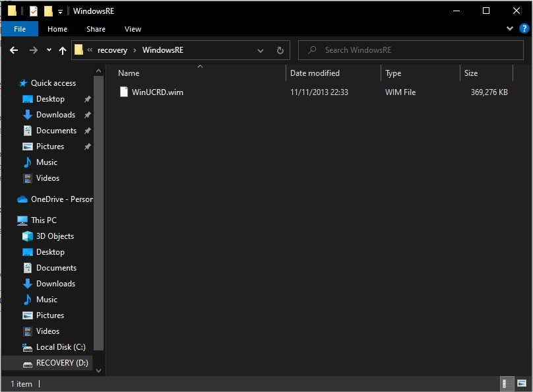Click the New folder quick access icon

coord(48,11)
